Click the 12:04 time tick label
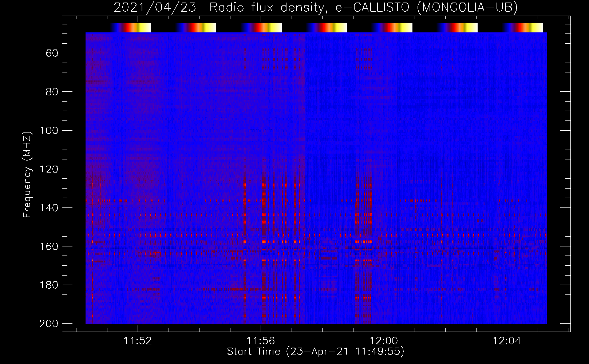The height and width of the screenshot is (364, 589). coord(507,341)
